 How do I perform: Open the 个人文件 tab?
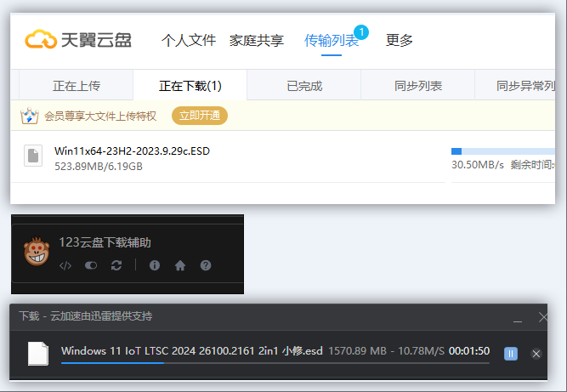[x=189, y=40]
